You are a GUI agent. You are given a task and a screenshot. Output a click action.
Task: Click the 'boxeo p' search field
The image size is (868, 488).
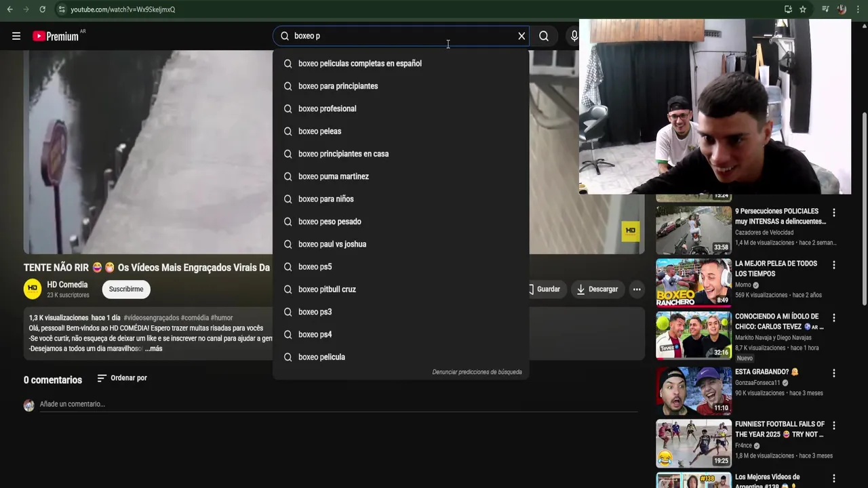tap(400, 36)
